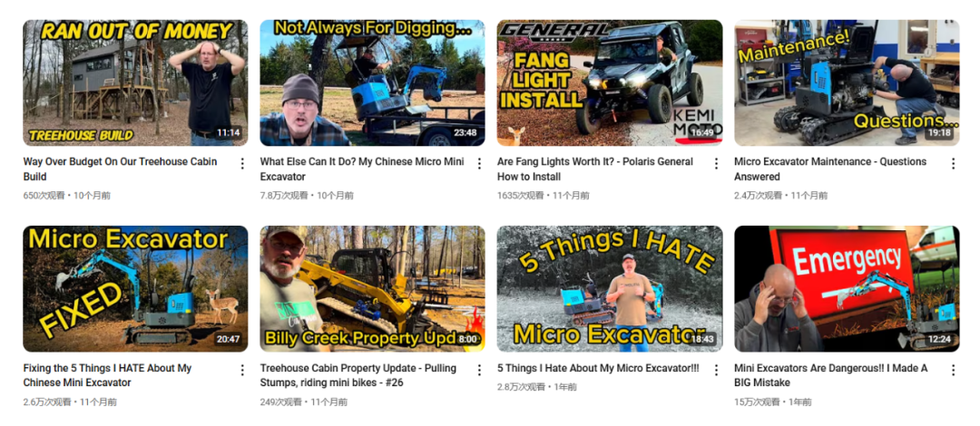Open title 5 Things I Hate About My Micro Excavator

click(x=598, y=368)
